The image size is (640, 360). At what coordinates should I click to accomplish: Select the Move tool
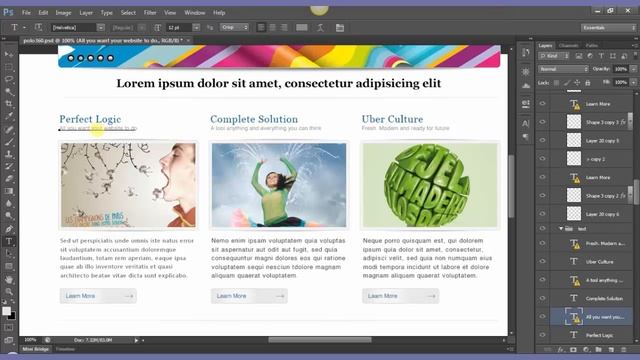[x=9, y=54]
